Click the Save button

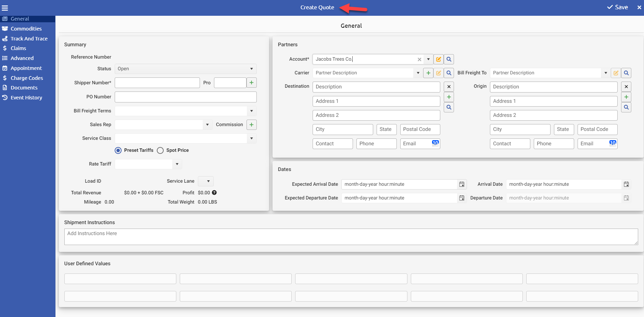618,7
